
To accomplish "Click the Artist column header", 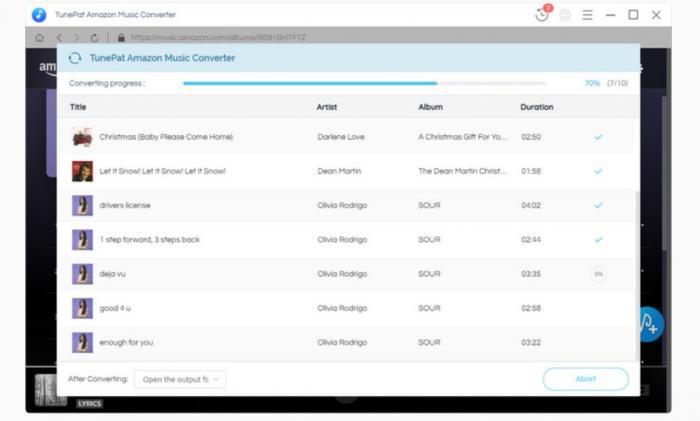I will [x=327, y=107].
